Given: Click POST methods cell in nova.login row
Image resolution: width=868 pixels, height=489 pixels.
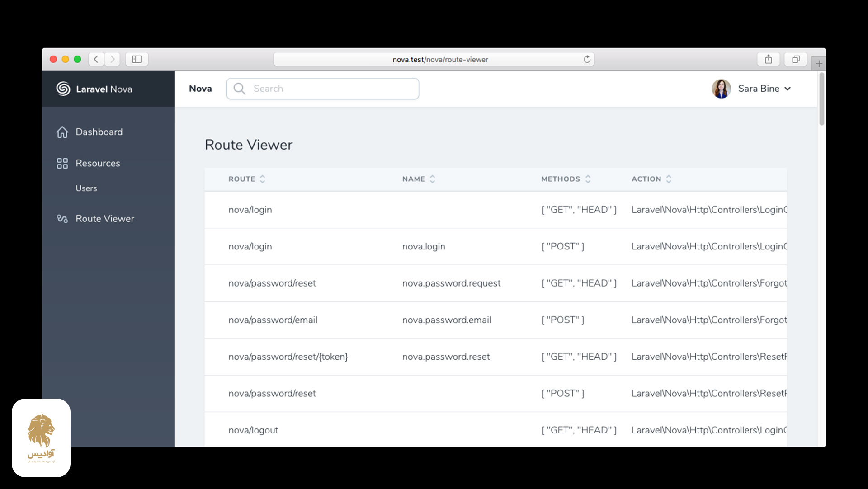Looking at the screenshot, I should coord(563,246).
